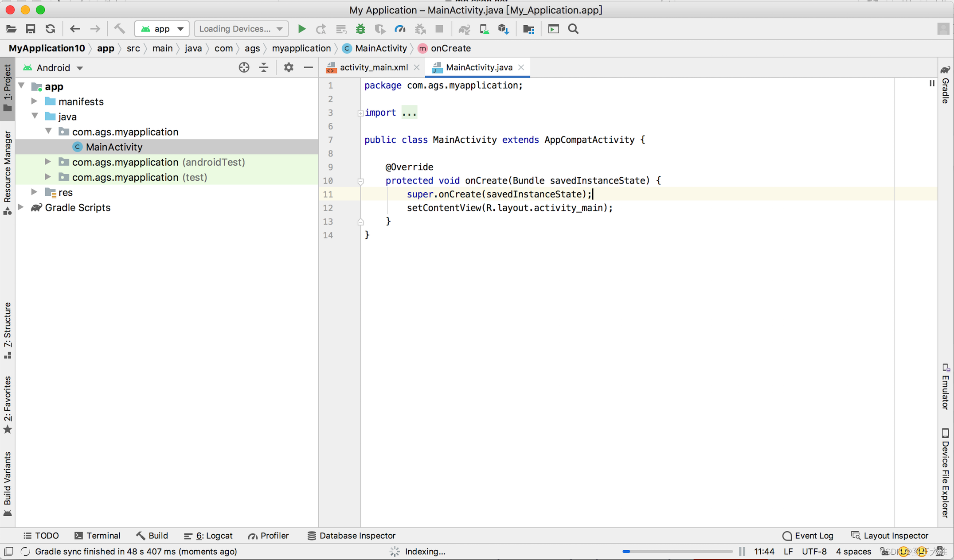The image size is (954, 560).
Task: Click the Make Project hammer icon
Action: pyautogui.click(x=120, y=29)
